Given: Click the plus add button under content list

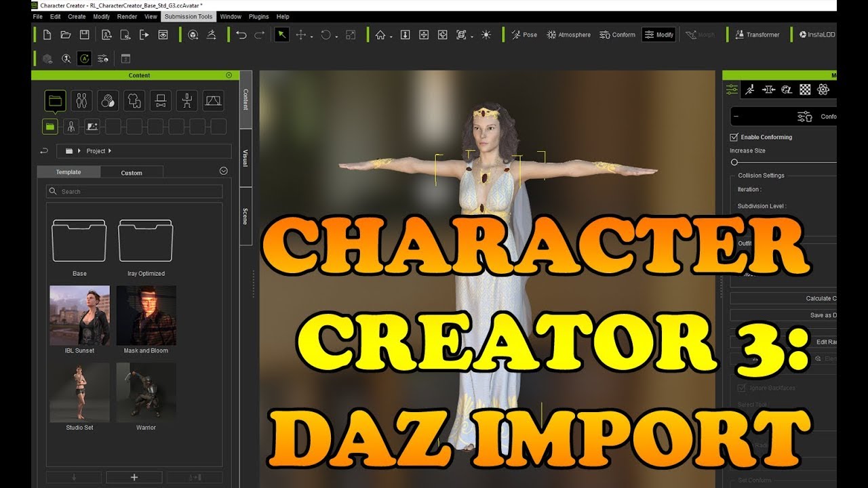Looking at the screenshot, I should pyautogui.click(x=134, y=477).
